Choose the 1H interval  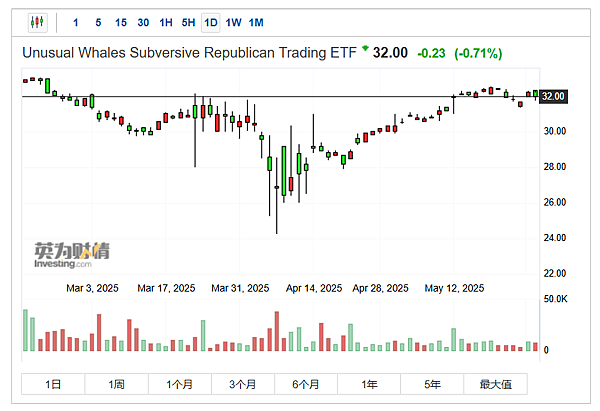pos(166,23)
